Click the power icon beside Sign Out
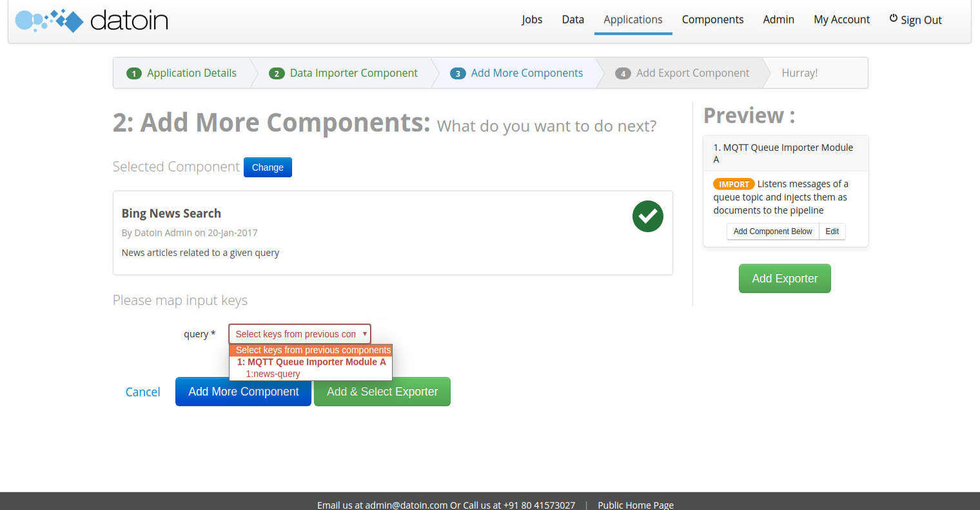 (x=894, y=19)
